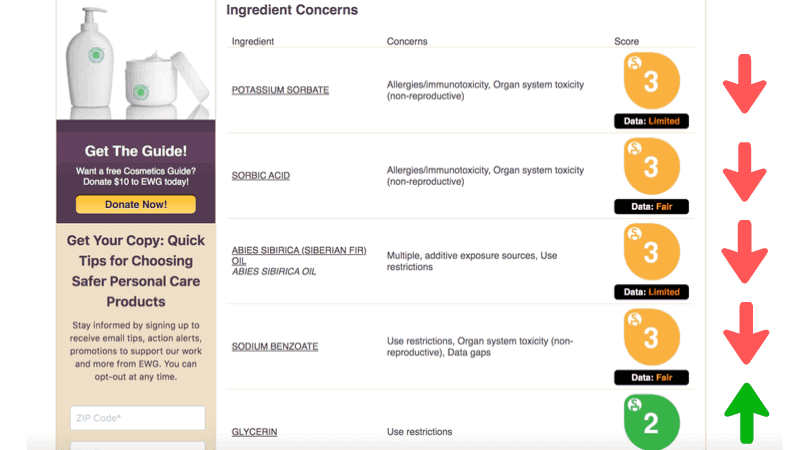Open the SORBIC ACID ingredient link
Screen dimensions: 810x450
click(260, 176)
